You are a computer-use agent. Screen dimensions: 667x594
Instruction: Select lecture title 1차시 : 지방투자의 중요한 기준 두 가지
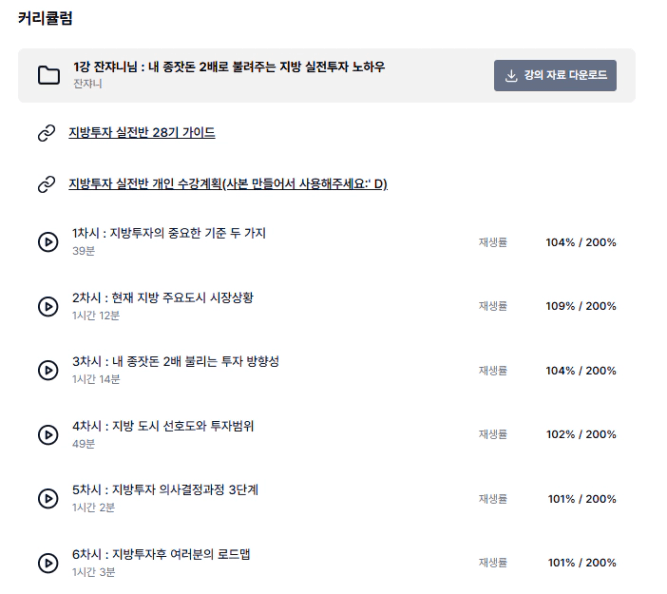click(x=169, y=234)
